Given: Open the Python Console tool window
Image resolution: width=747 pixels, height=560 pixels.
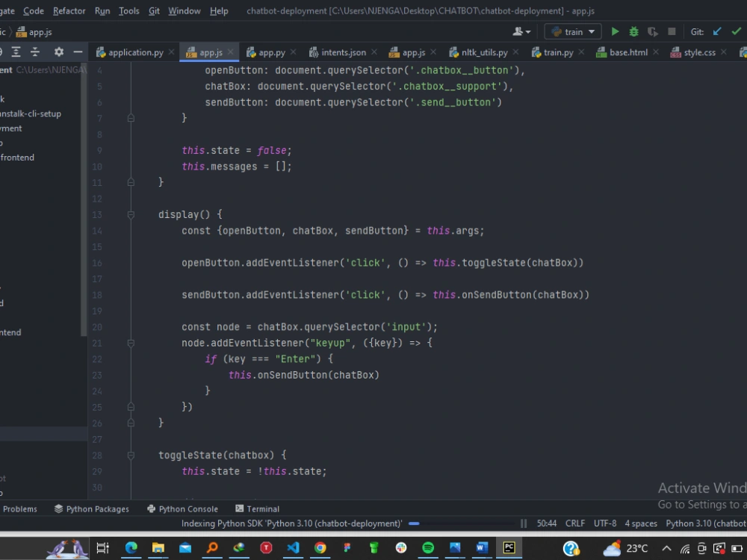Looking at the screenshot, I should coord(182,509).
